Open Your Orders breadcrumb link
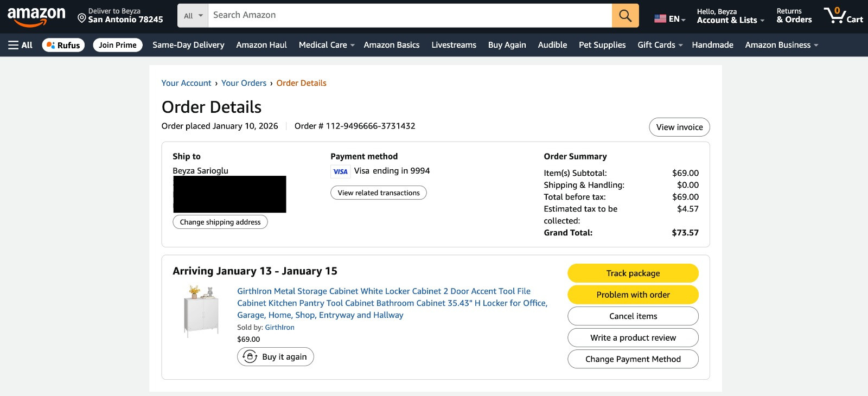The image size is (868, 396). click(244, 83)
